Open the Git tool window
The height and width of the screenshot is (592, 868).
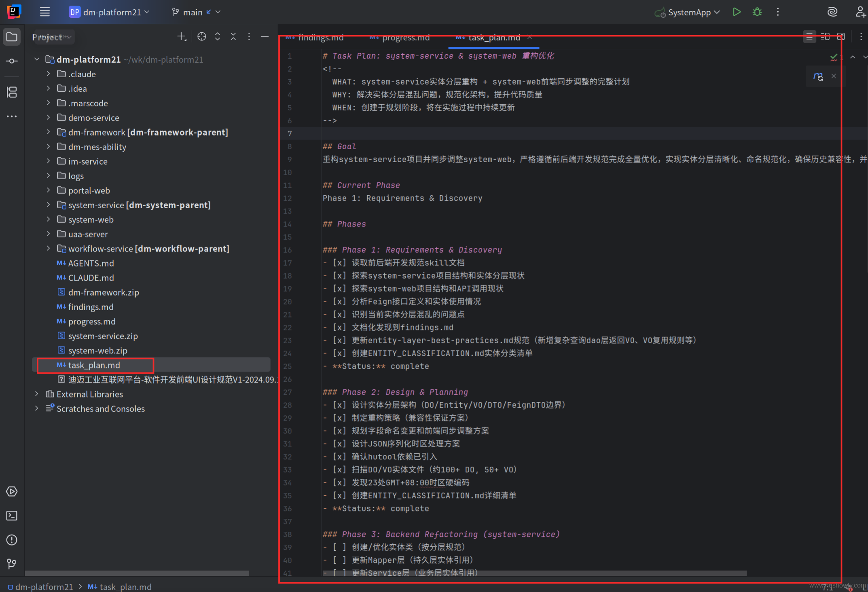point(12,564)
